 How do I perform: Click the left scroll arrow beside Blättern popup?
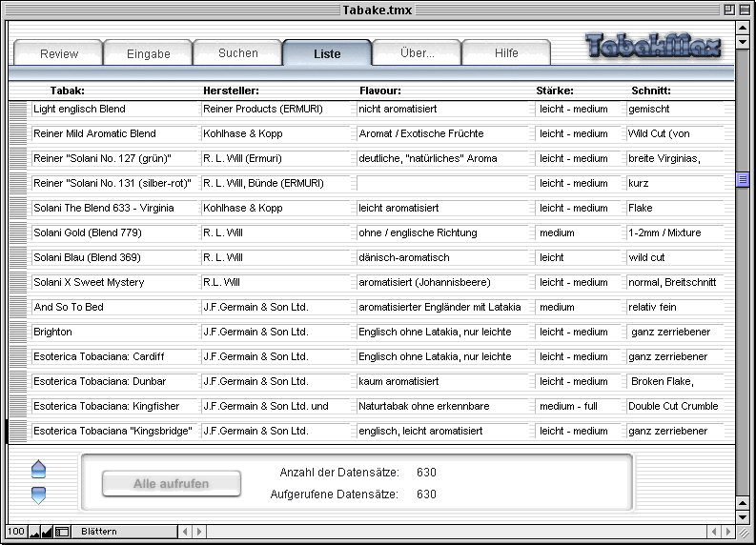pyautogui.click(x=185, y=532)
